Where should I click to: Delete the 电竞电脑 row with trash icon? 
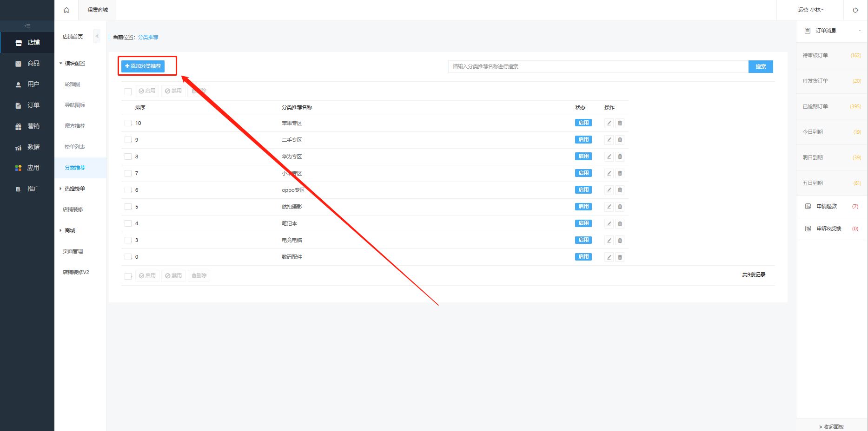(620, 240)
